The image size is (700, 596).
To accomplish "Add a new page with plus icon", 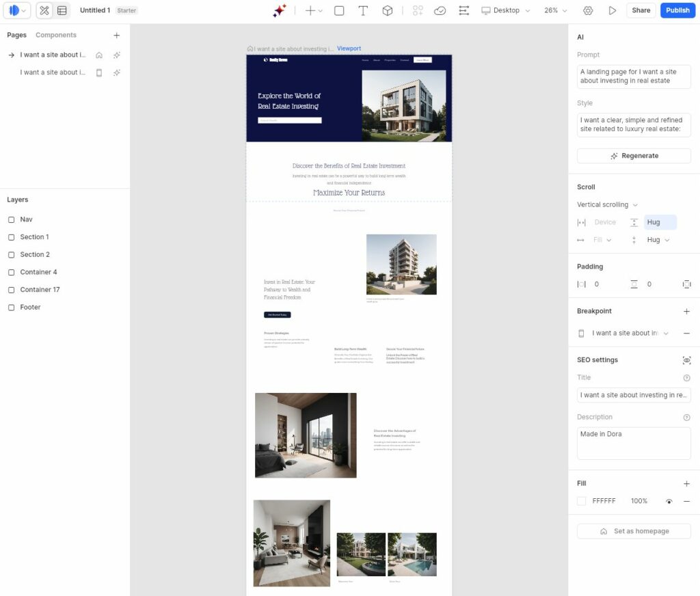I will point(116,35).
